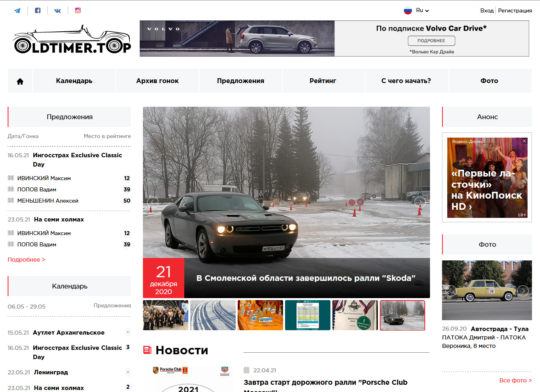The image size is (540, 392).
Task: Open the С чего начать? menu item
Action: pos(406,81)
